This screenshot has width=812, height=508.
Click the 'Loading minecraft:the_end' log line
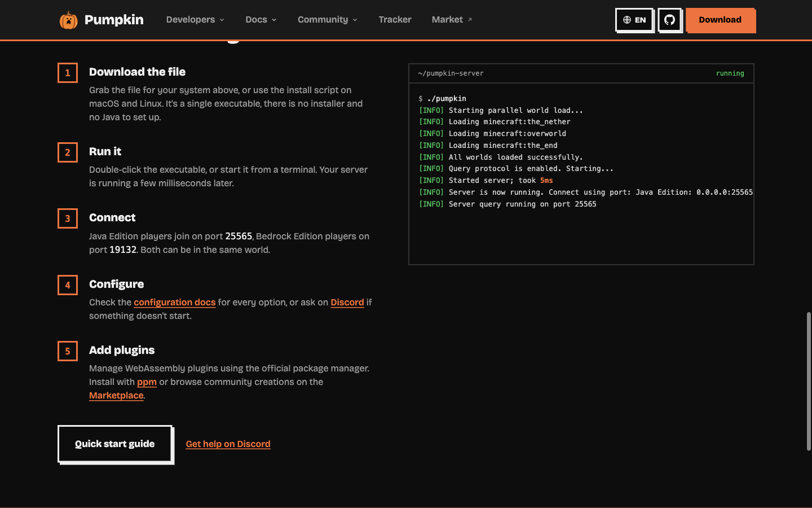click(x=488, y=146)
